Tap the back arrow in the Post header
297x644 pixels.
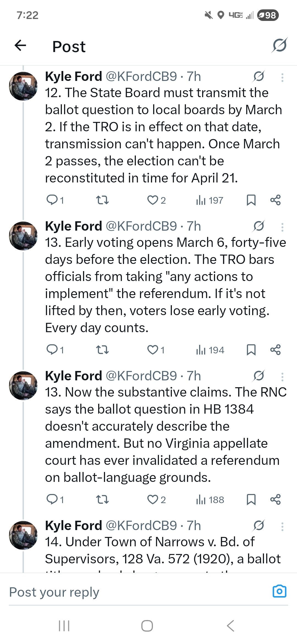(20, 45)
